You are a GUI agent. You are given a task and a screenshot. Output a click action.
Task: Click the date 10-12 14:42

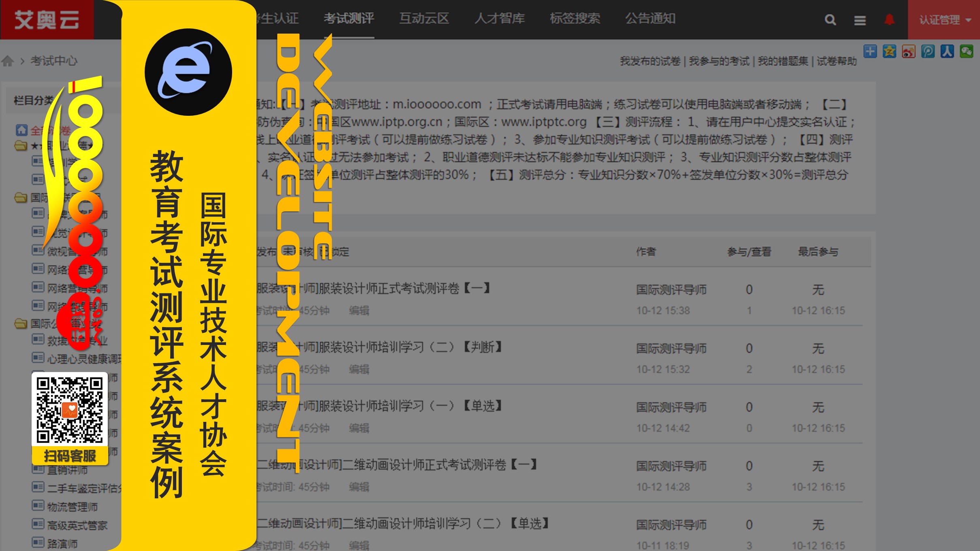(663, 428)
